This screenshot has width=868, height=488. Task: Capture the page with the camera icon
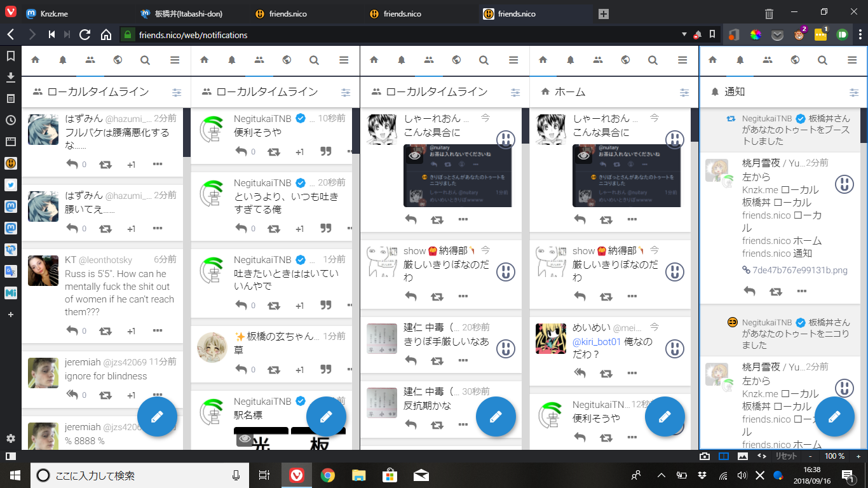(x=705, y=456)
